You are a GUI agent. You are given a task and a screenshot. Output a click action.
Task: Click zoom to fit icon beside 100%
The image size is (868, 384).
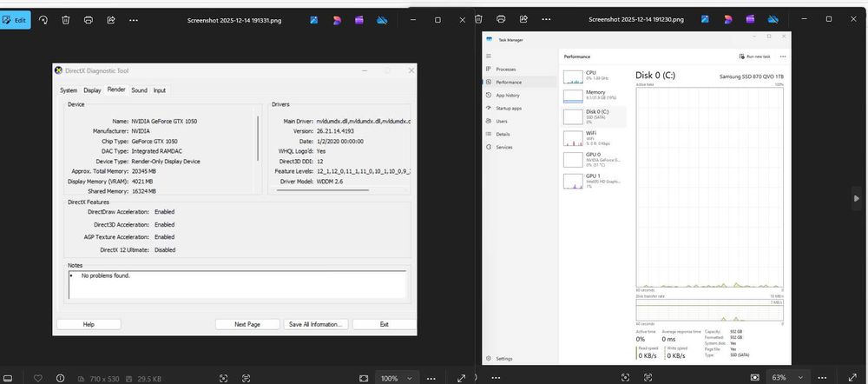[x=364, y=378]
